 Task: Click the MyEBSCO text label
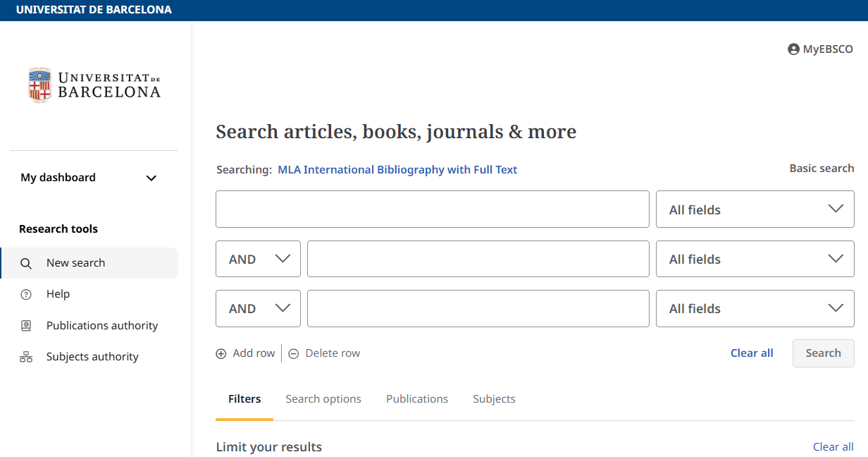828,49
